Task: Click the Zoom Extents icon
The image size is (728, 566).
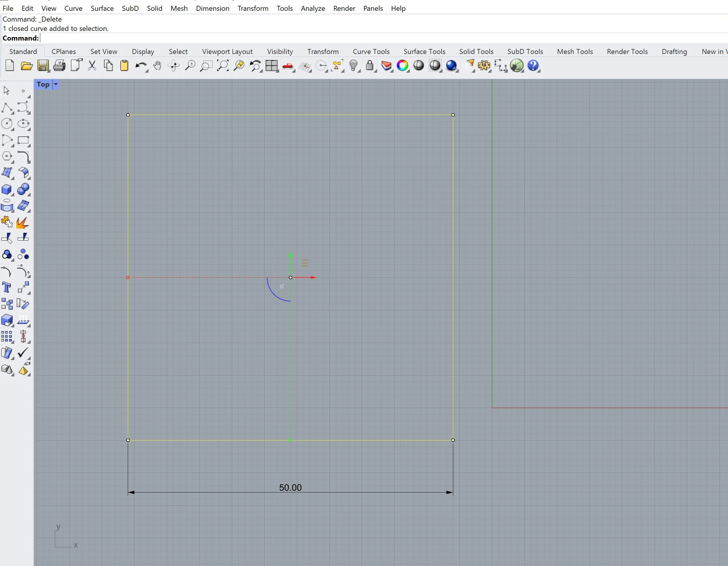Action: click(222, 65)
